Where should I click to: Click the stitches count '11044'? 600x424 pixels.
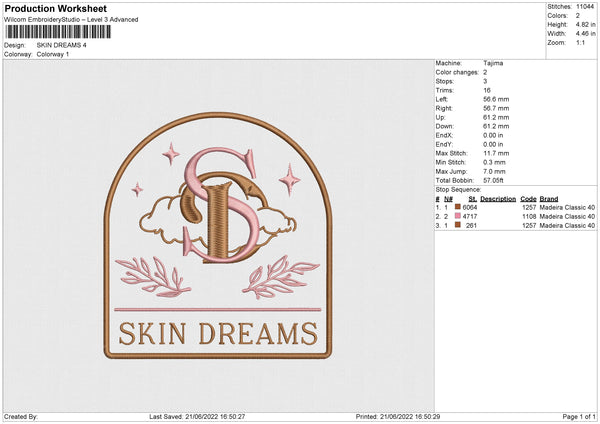coord(585,7)
